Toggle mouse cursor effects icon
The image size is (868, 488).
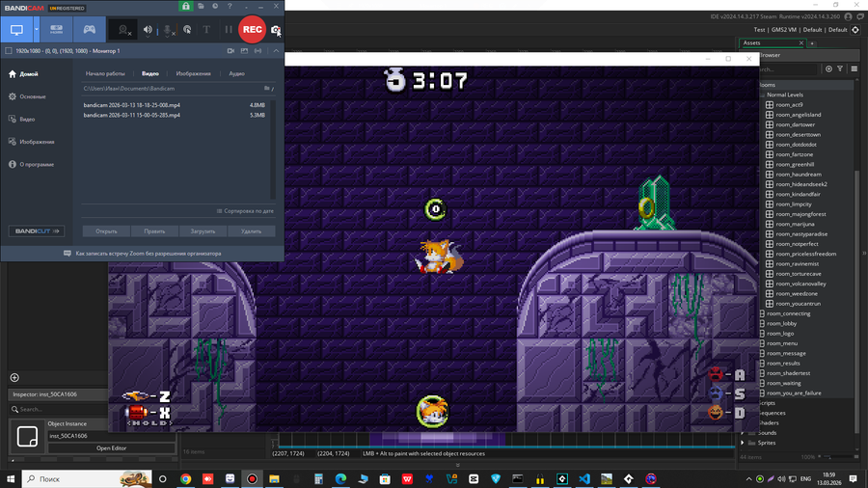(x=187, y=30)
